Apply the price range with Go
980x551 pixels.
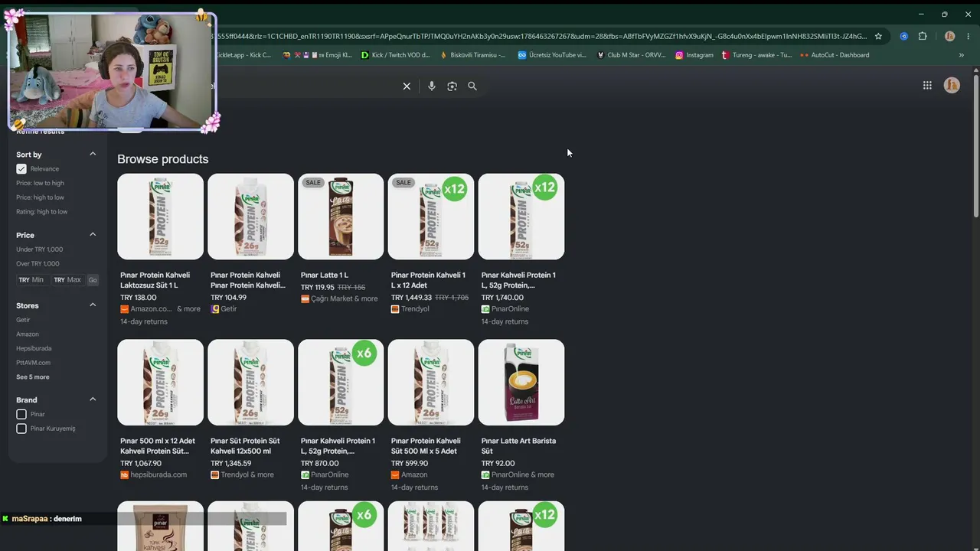tap(93, 280)
